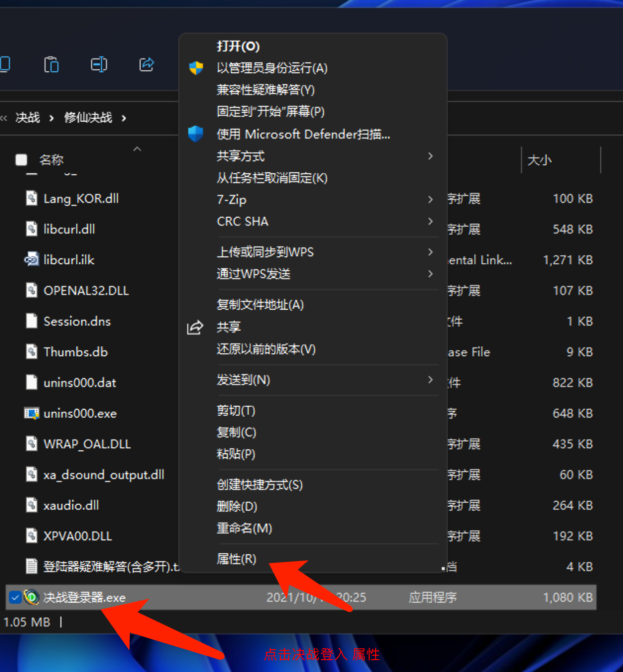
Task: Select 打开(O) in the context menu
Action: coord(238,47)
